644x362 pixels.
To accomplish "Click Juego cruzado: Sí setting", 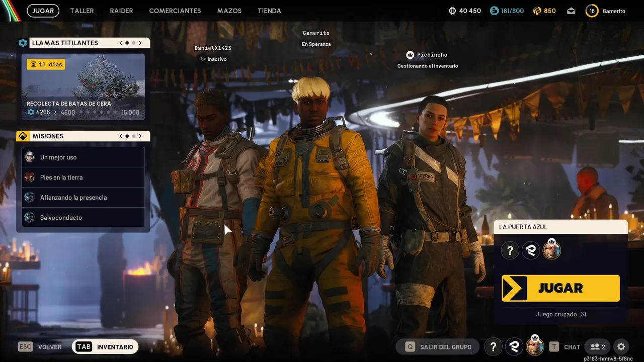I will 560,314.
